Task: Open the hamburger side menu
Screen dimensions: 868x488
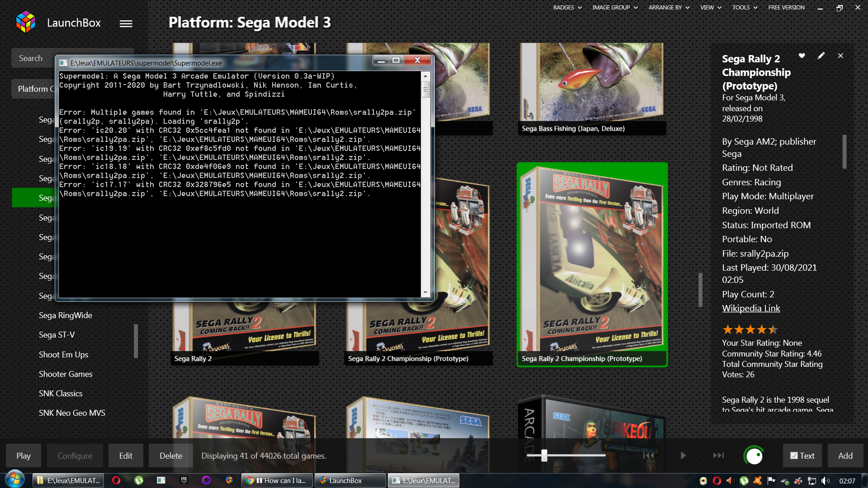Action: click(x=126, y=23)
